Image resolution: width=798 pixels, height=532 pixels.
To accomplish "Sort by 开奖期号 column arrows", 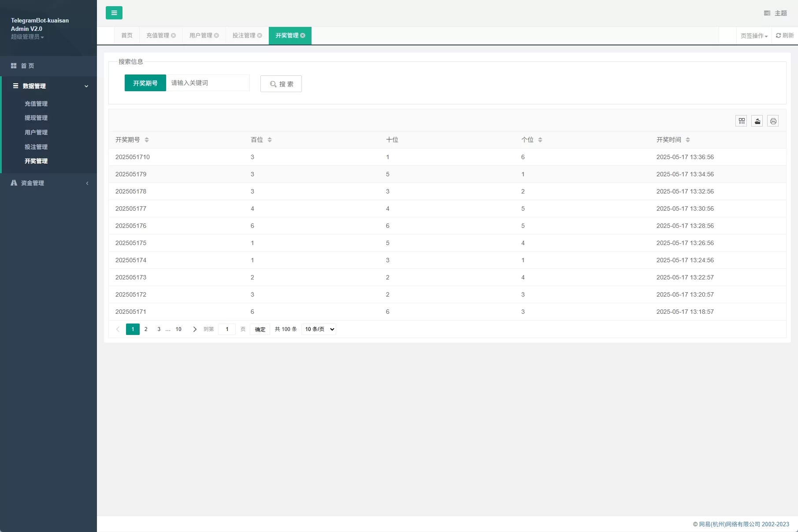I will (147, 140).
